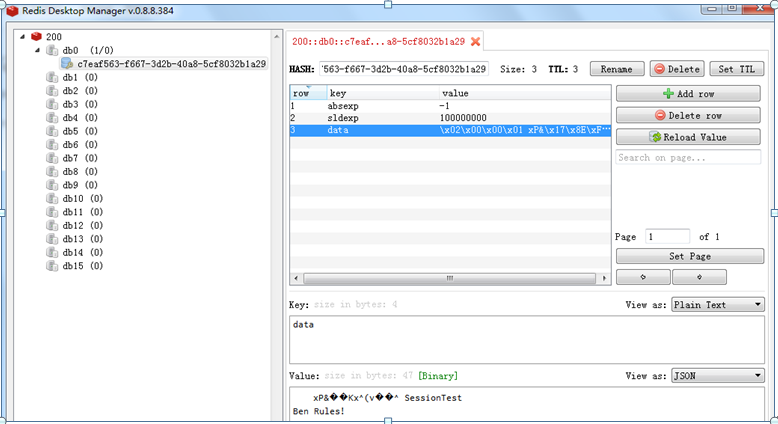Click the db12 database icon
Screen dimensions: 778x424
click(x=52, y=225)
